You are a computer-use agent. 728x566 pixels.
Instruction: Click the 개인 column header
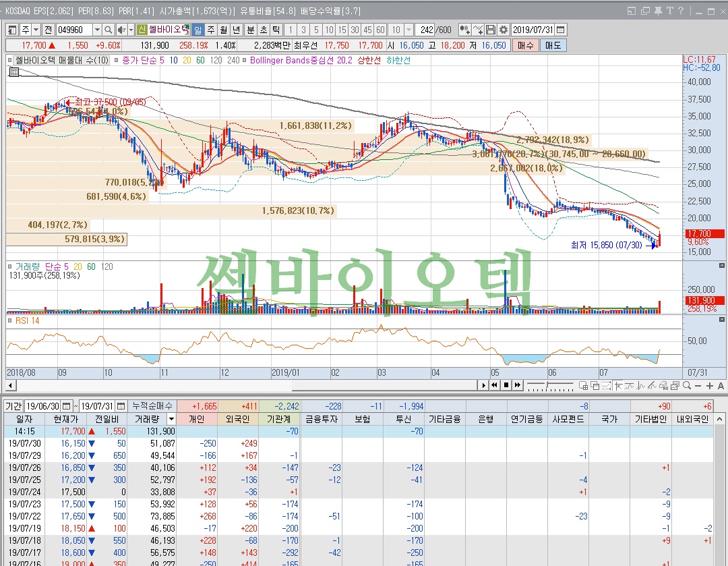click(x=197, y=419)
